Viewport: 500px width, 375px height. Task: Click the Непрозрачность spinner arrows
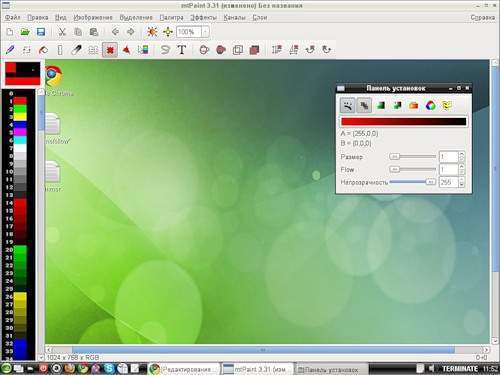pyautogui.click(x=462, y=182)
